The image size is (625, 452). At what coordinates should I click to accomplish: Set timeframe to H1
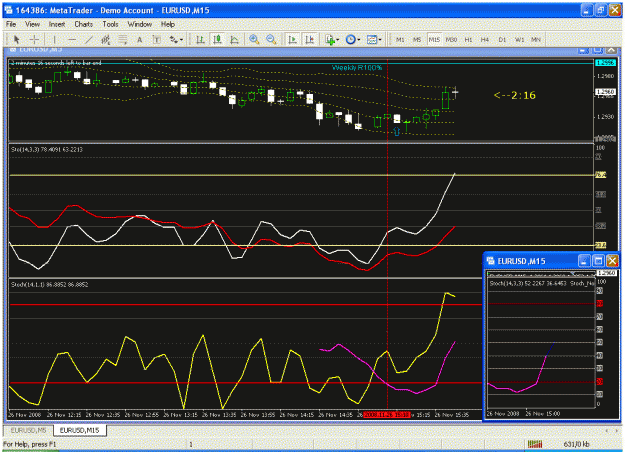468,39
